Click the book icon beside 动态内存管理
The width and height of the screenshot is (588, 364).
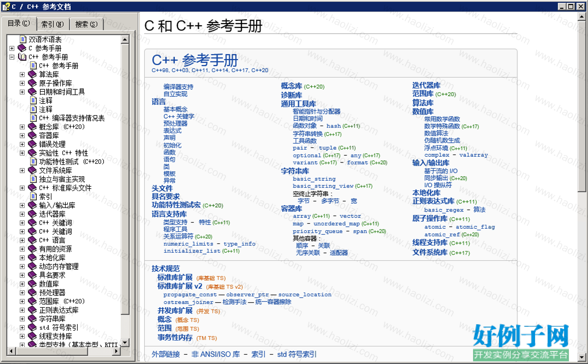point(32,267)
